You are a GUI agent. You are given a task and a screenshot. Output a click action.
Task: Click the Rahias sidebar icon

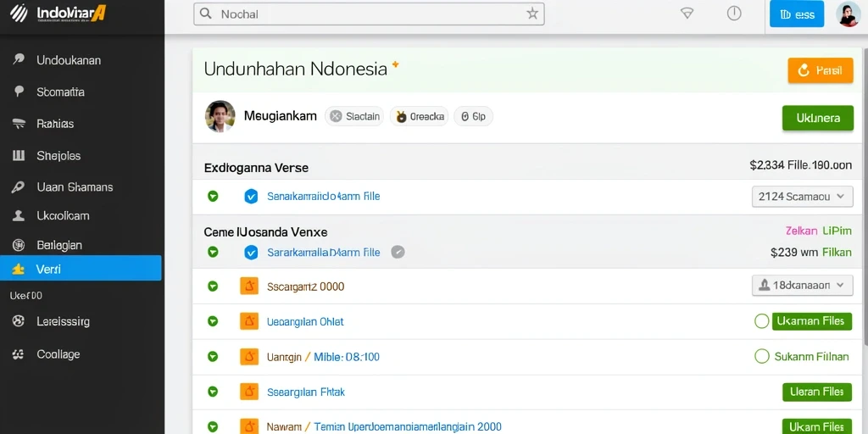click(x=19, y=124)
